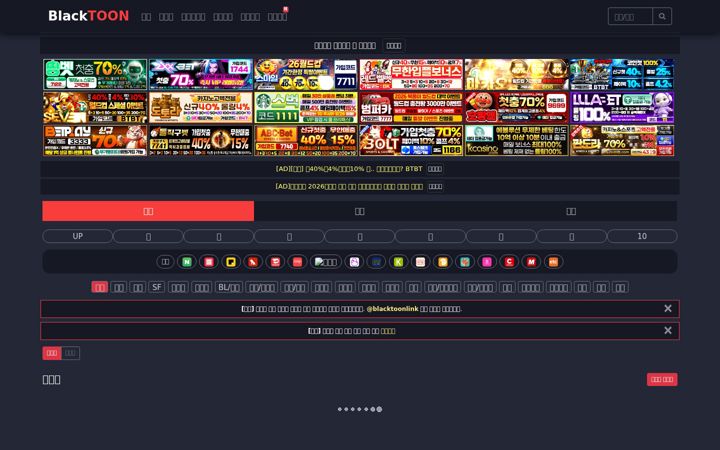Image resolution: width=720 pixels, height=450 pixels.
Task: Focus the search input in the header
Action: click(x=630, y=17)
